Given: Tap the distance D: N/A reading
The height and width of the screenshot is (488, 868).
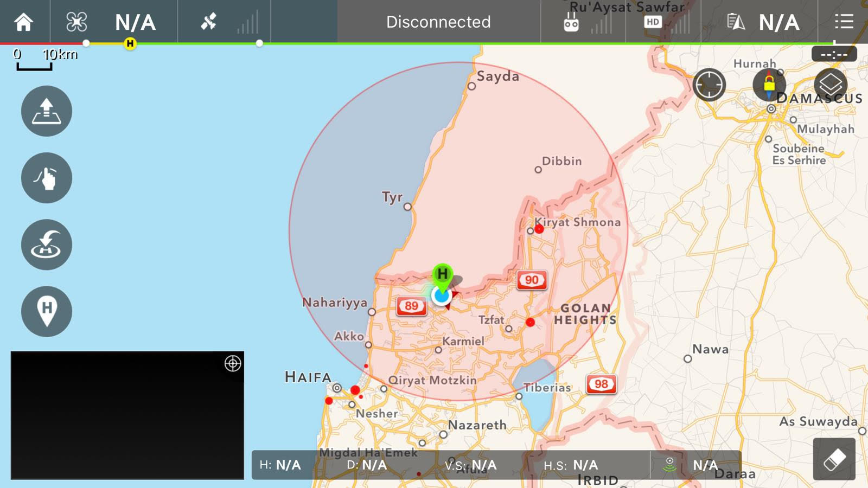Looking at the screenshot, I should pos(367,465).
